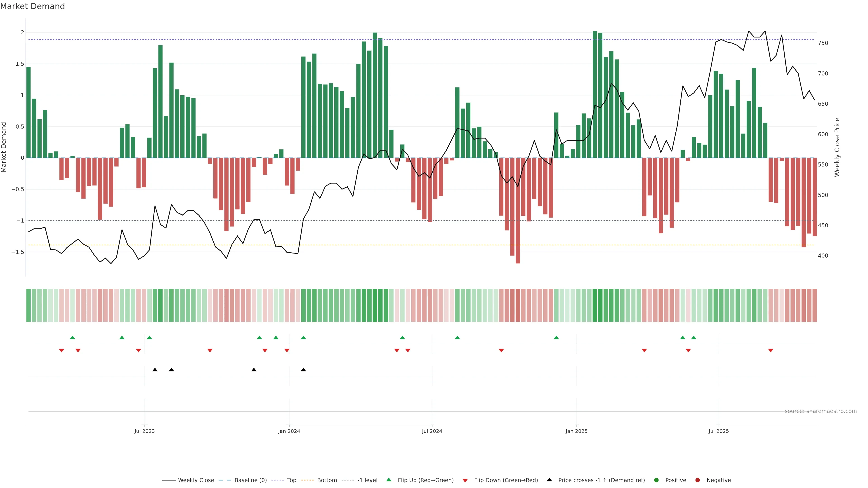Click the leftmost green heatmap strip cell

[x=29, y=305]
